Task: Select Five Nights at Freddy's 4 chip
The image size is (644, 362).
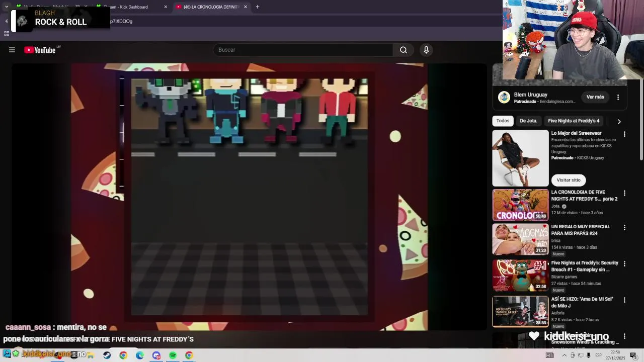Action: [x=574, y=121]
